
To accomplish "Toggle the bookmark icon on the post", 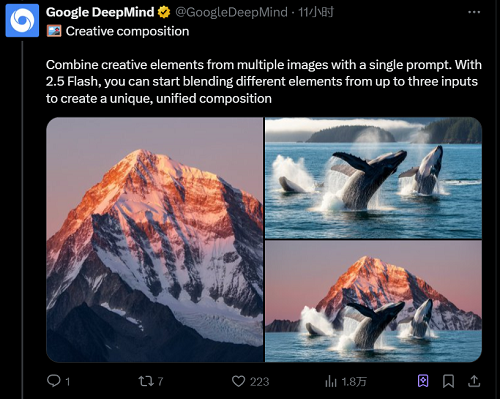I will coord(448,381).
